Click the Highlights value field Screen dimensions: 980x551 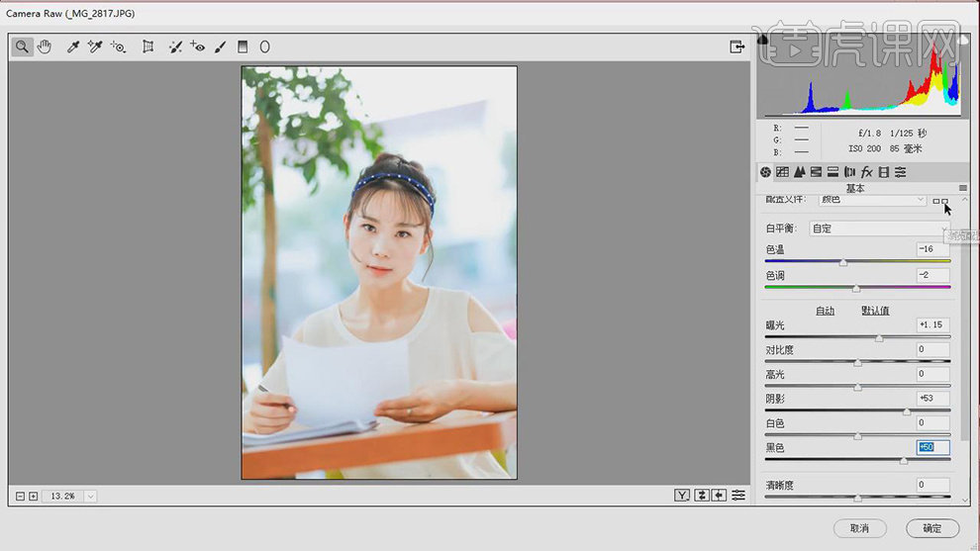tap(933, 374)
